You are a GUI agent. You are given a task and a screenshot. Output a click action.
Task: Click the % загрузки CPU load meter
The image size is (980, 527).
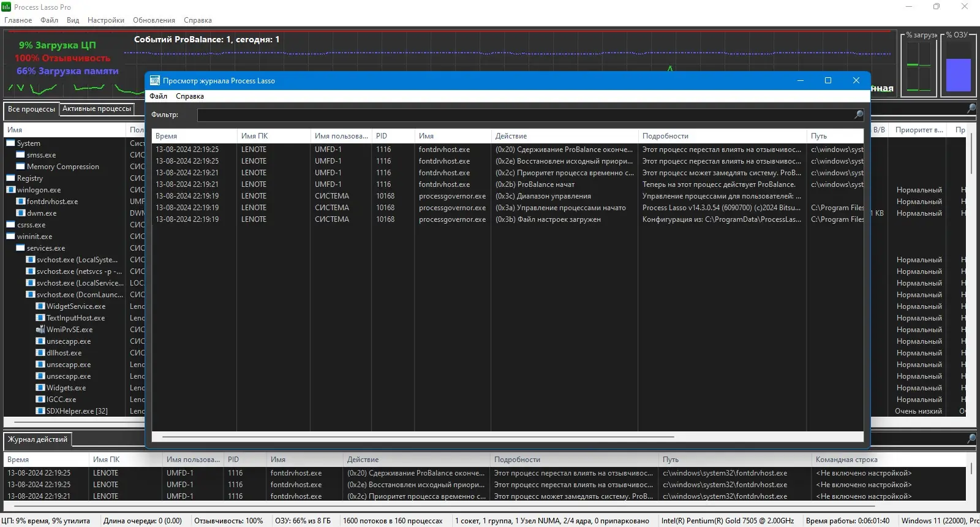[x=919, y=67]
